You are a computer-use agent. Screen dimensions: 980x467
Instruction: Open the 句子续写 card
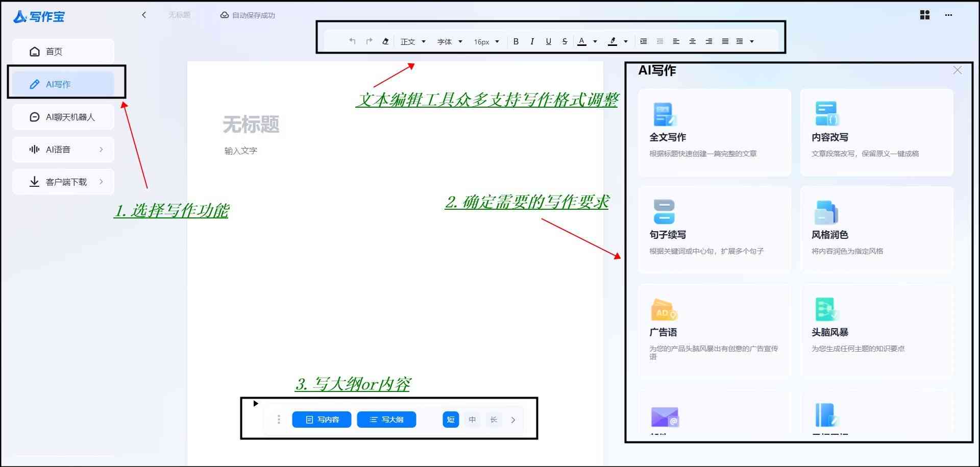pos(715,230)
